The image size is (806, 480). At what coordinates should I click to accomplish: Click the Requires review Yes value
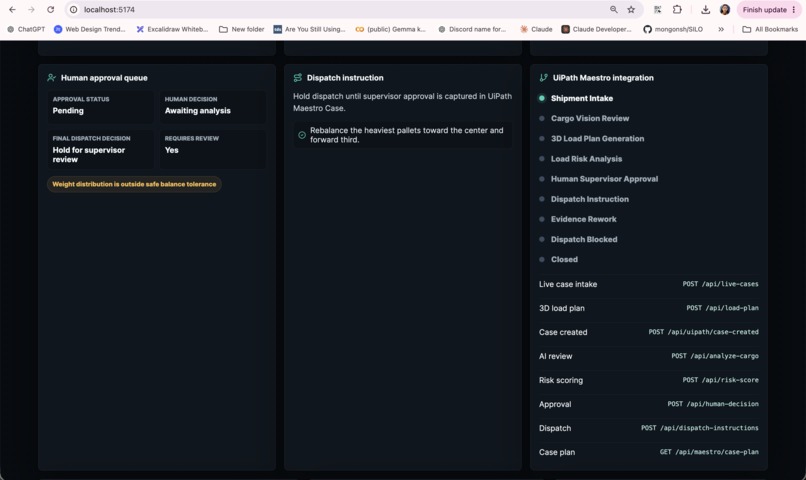coord(172,150)
